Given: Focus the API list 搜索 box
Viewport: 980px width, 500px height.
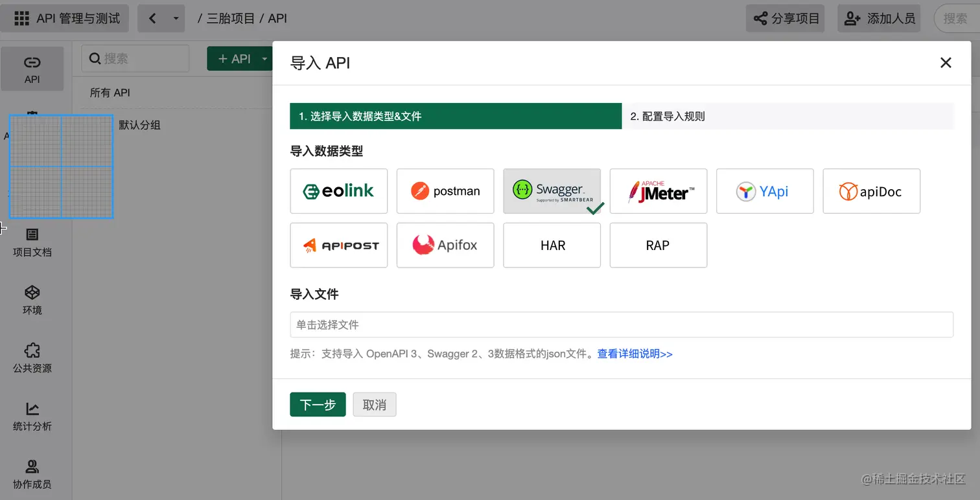Looking at the screenshot, I should click(x=135, y=58).
